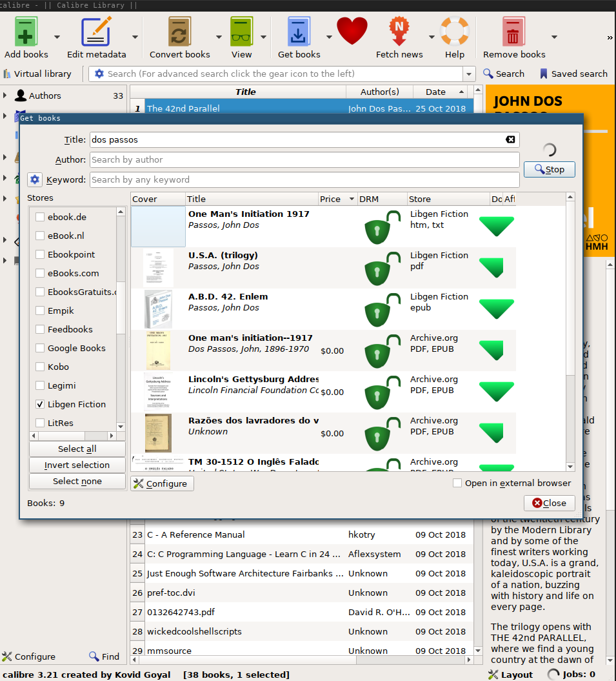
Task: Sort results by DRM column
Action: 382,199
